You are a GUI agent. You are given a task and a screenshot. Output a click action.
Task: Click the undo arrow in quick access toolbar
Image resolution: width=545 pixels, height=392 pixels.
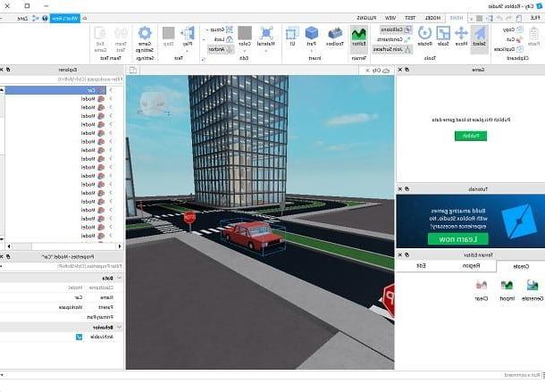[x=508, y=18]
